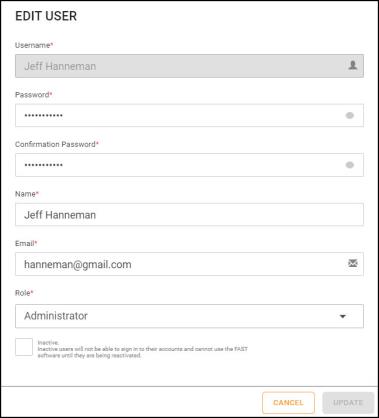Click the Confirmation Password label
This screenshot has height=418, width=379.
pos(57,144)
